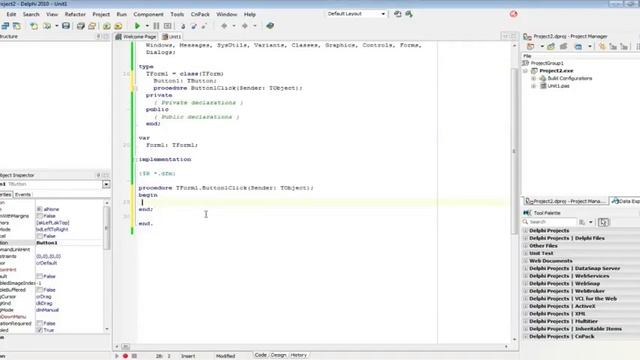The width and height of the screenshot is (640, 360).
Task: Switch to the Welcome Page tab
Action: 136,37
